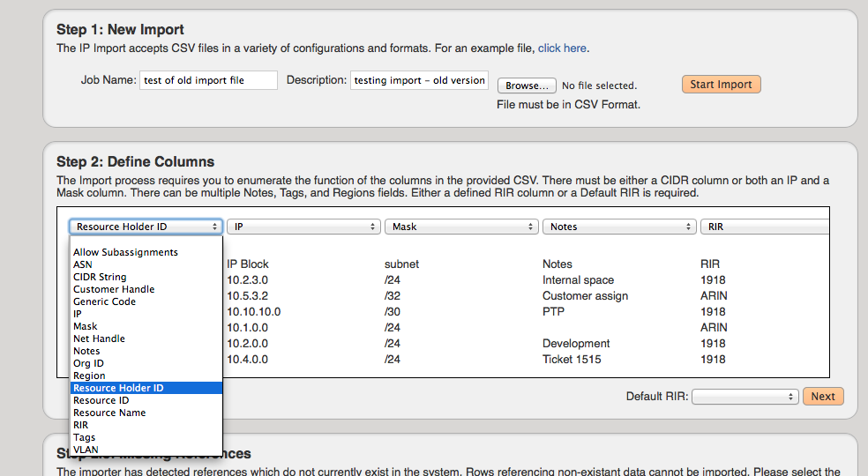Choose 'CIDR String' option in list
The height and width of the screenshot is (476, 868).
[100, 277]
